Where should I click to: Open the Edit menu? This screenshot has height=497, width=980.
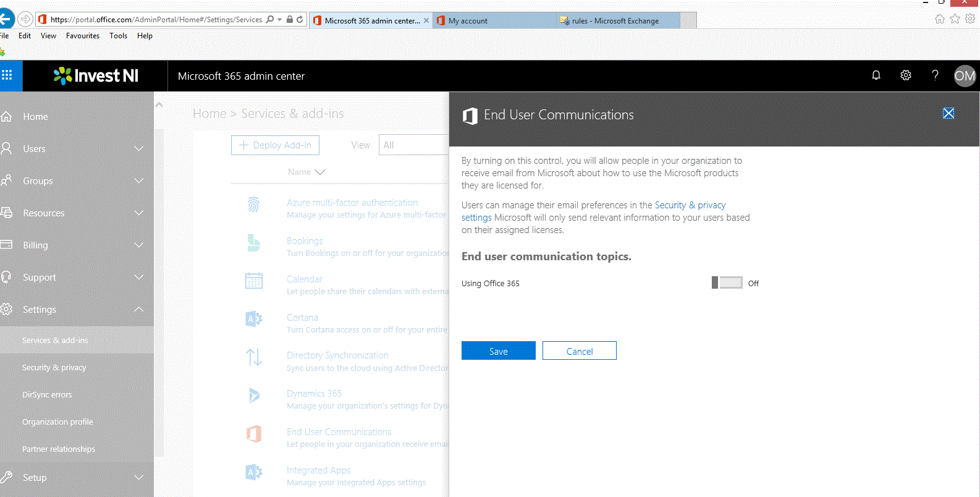click(25, 36)
